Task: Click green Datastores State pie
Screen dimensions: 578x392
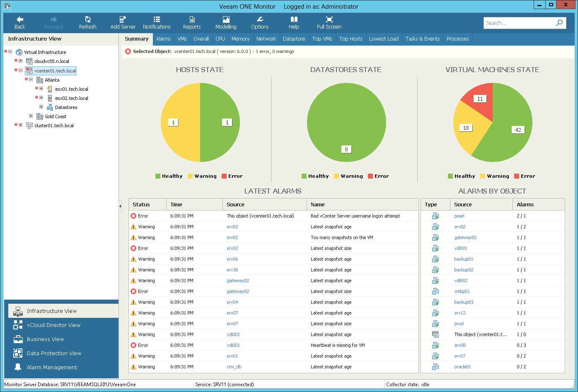Action: (x=346, y=123)
